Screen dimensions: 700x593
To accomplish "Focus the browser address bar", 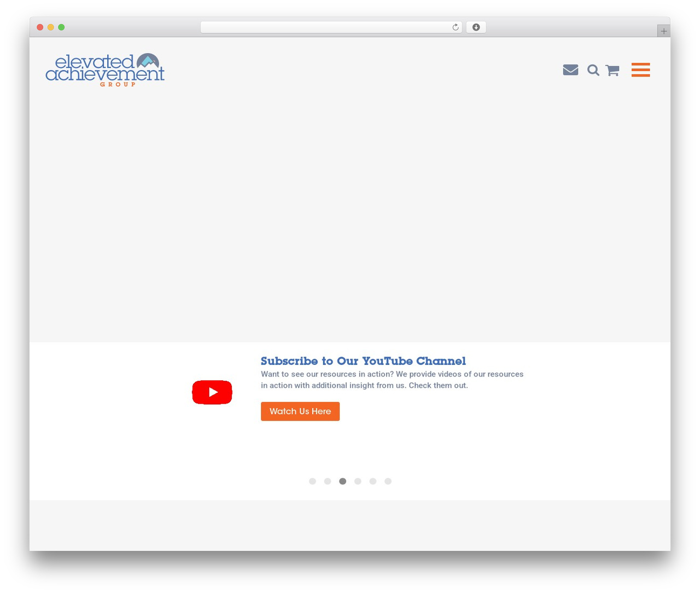I will (331, 27).
